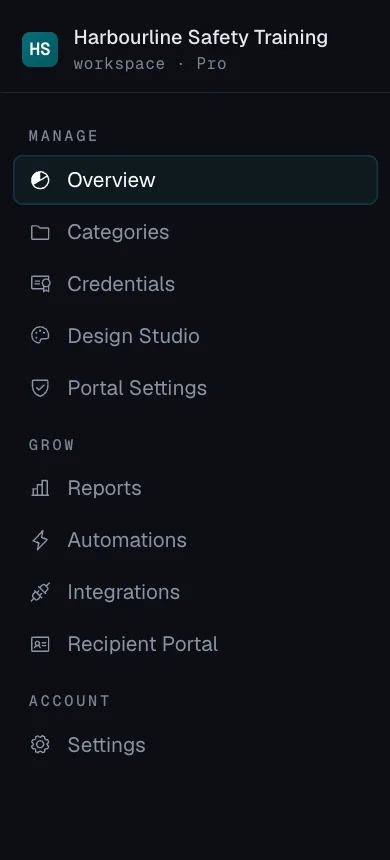Open the Categories section
The image size is (390, 860).
click(195, 232)
